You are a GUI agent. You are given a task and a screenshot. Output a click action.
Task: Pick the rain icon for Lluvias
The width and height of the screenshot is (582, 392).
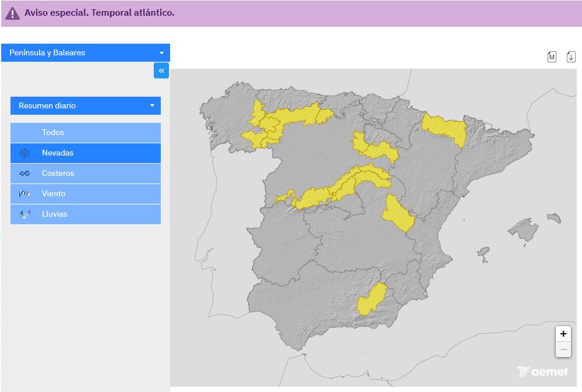[x=24, y=214]
